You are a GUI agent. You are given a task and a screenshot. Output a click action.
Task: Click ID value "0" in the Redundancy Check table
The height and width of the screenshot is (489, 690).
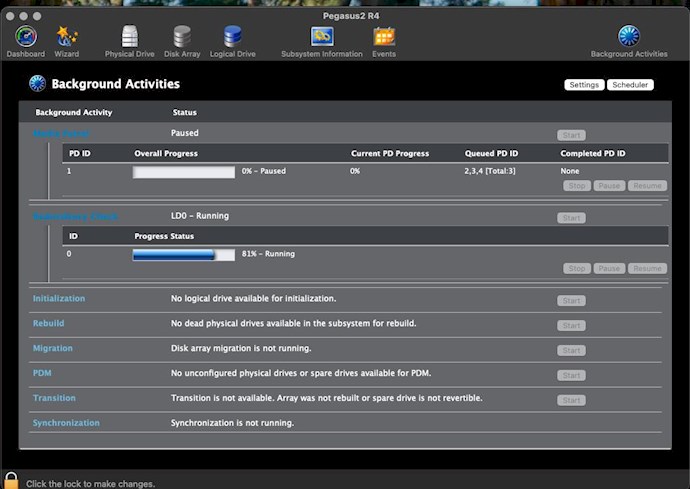(x=69, y=254)
